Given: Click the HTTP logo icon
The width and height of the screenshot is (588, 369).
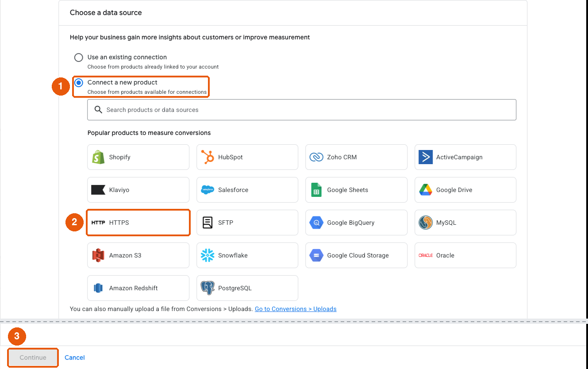Looking at the screenshot, I should coord(98,223).
